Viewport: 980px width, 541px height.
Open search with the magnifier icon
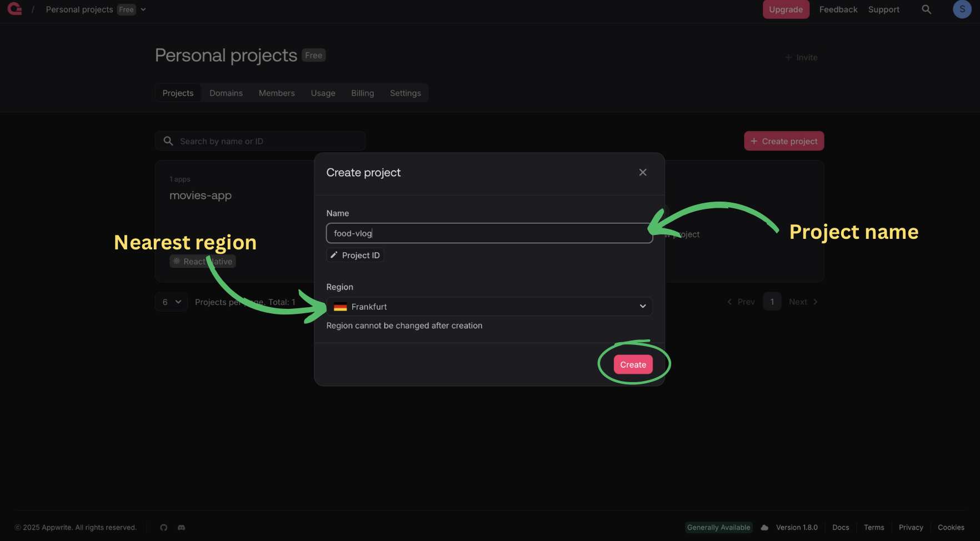pos(926,9)
